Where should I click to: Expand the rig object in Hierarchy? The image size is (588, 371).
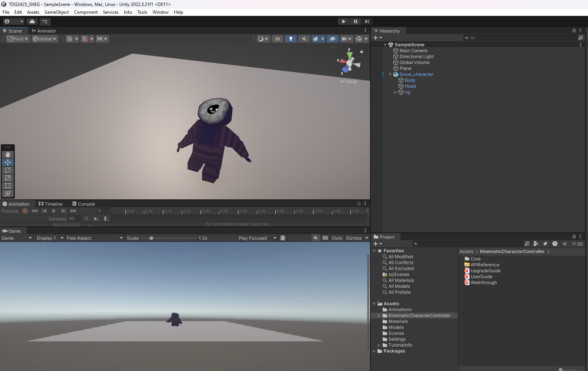click(x=395, y=92)
